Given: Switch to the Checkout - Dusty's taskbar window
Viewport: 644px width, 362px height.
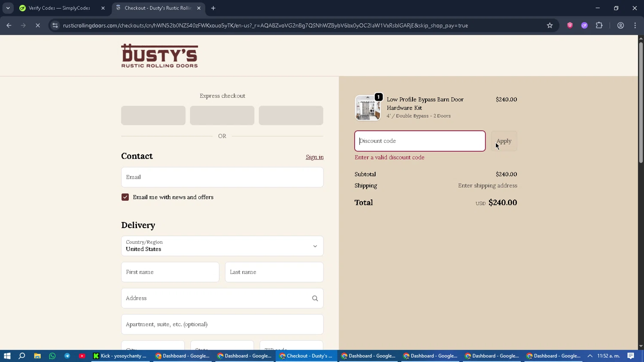Looking at the screenshot, I should pyautogui.click(x=306, y=356).
